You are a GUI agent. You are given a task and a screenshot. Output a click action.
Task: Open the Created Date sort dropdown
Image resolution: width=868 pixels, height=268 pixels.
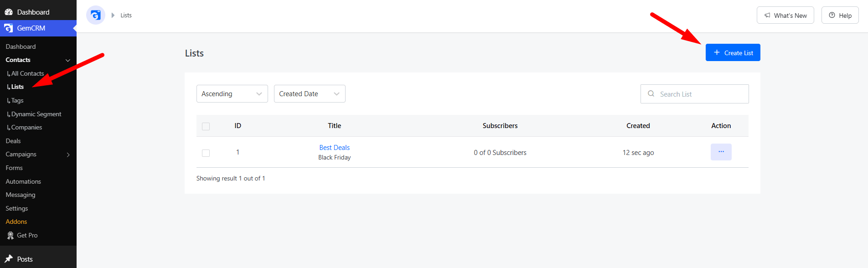tap(310, 93)
